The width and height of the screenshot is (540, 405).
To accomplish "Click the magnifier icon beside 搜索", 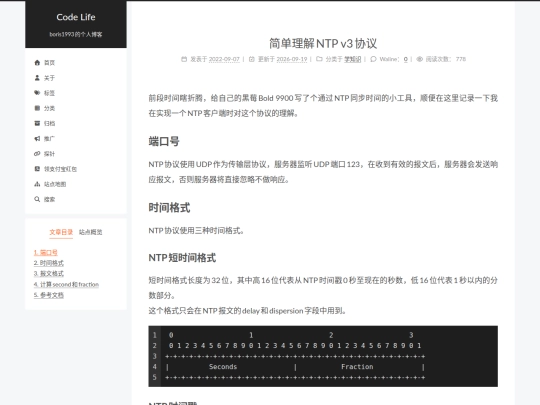I will click(x=37, y=199).
